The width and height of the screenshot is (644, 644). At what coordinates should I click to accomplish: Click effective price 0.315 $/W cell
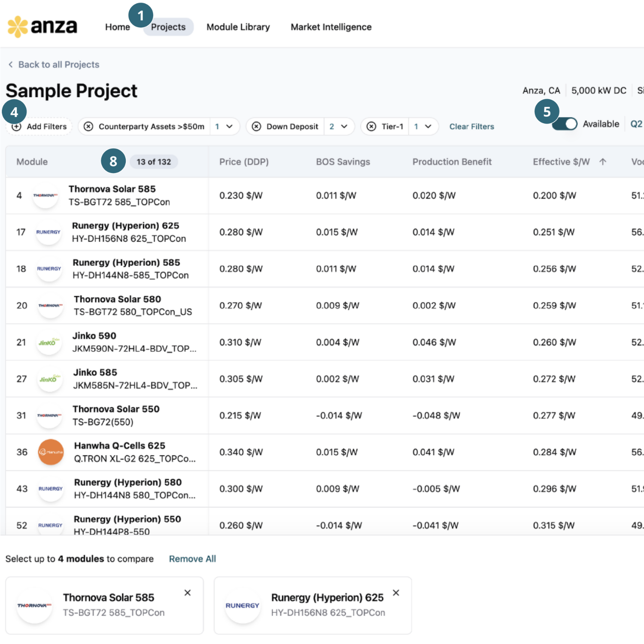[554, 526]
